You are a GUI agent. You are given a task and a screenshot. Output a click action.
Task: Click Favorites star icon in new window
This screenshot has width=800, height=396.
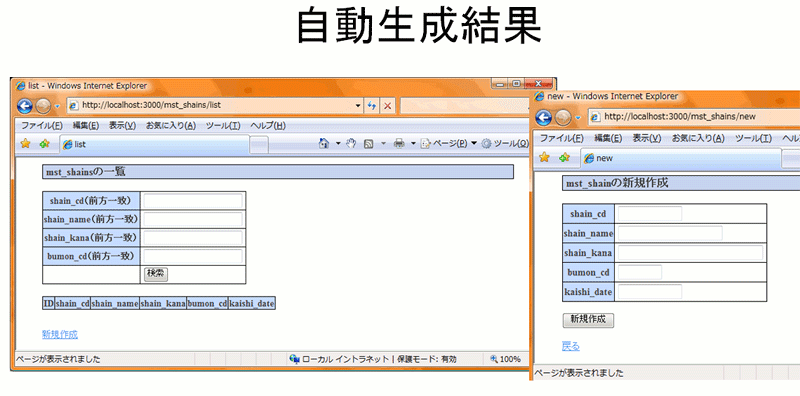pos(544,158)
